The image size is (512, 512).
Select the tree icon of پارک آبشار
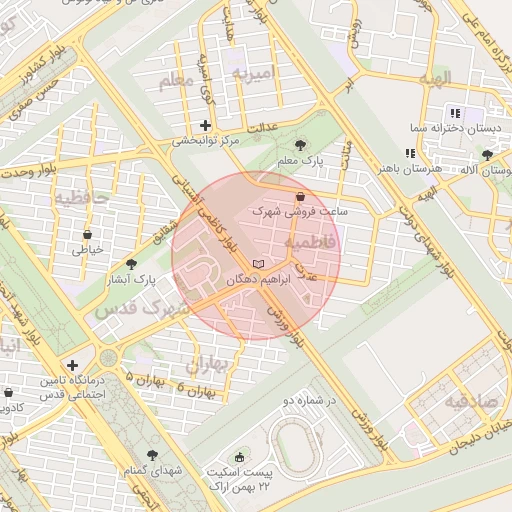131,264
